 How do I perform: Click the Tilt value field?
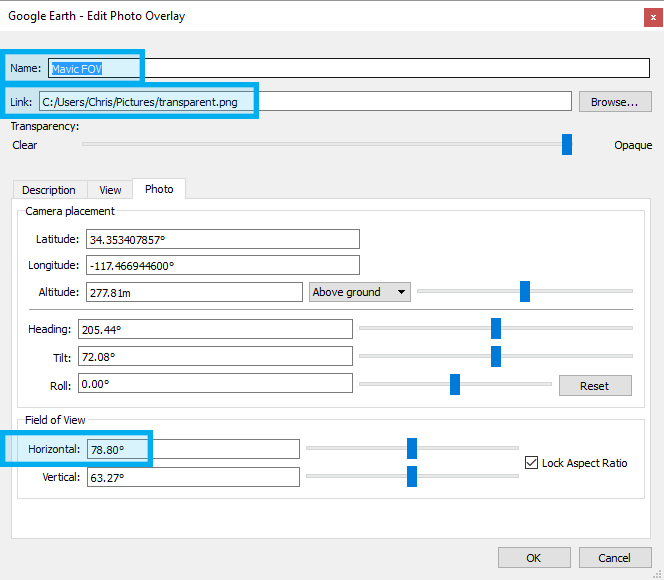coord(215,356)
